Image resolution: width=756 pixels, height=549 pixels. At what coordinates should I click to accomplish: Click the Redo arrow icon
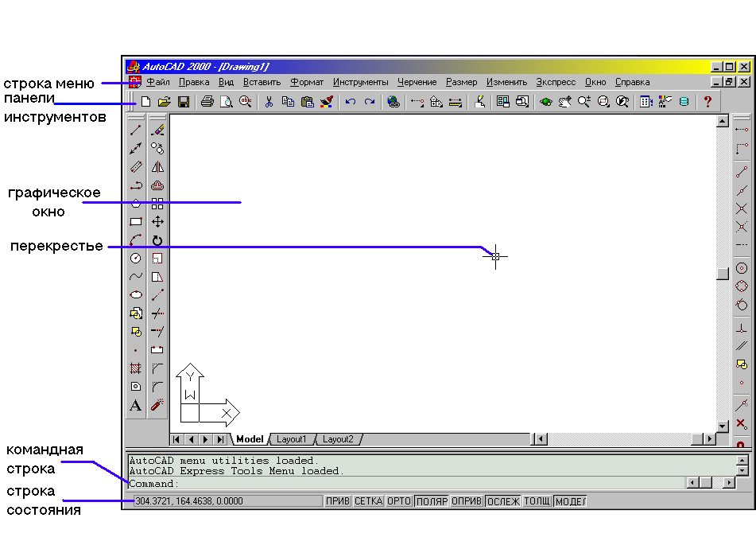(370, 102)
